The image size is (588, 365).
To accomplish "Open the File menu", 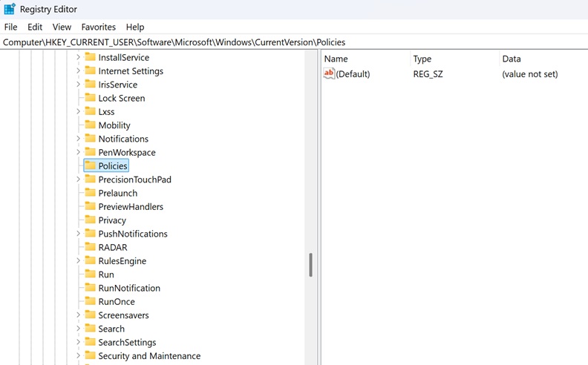I will 10,27.
